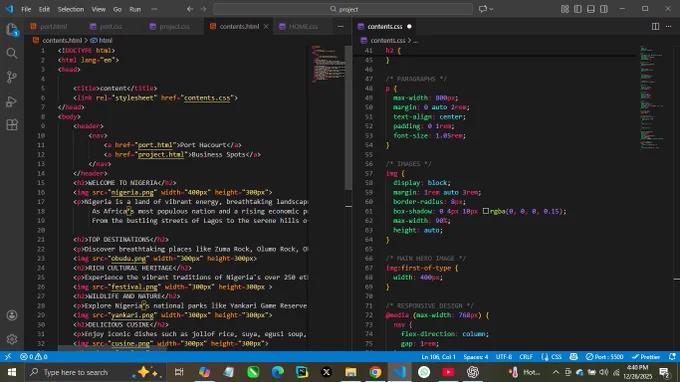The height and width of the screenshot is (382, 680).
Task: Open the Selection menu
Action: [71, 9]
